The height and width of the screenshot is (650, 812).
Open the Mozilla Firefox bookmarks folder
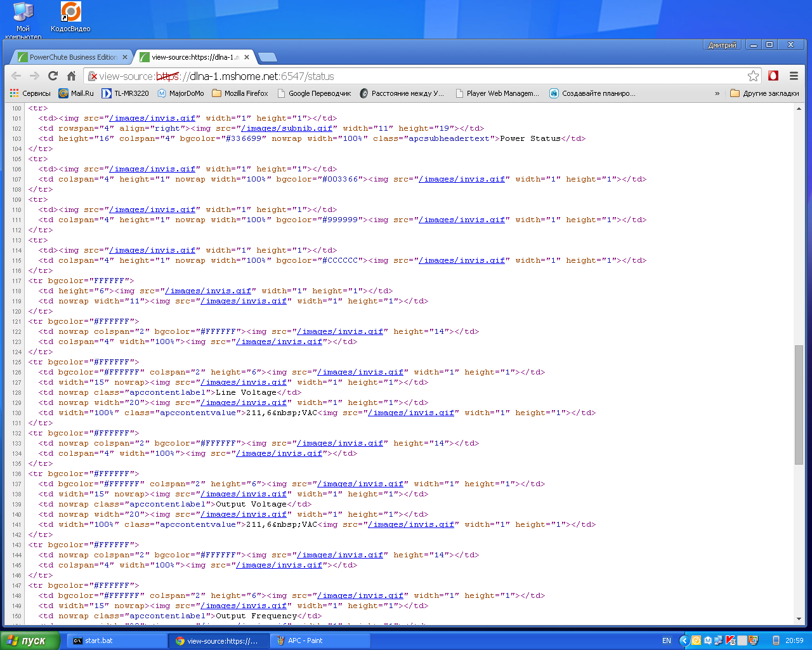240,93
